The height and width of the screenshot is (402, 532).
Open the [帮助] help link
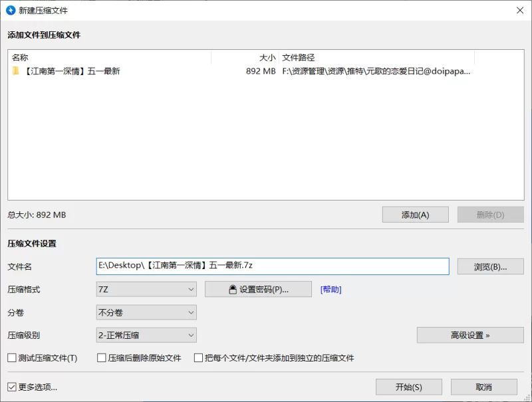point(331,290)
